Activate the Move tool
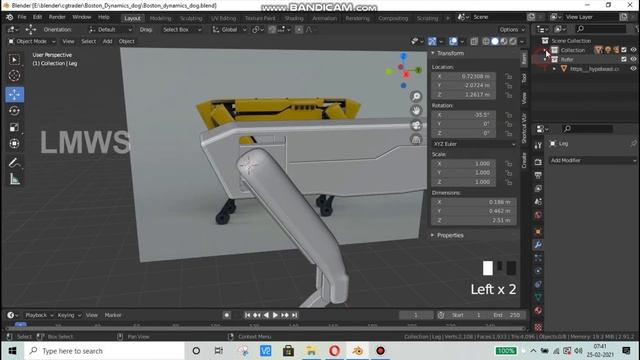The height and width of the screenshot is (360, 640). click(x=14, y=94)
